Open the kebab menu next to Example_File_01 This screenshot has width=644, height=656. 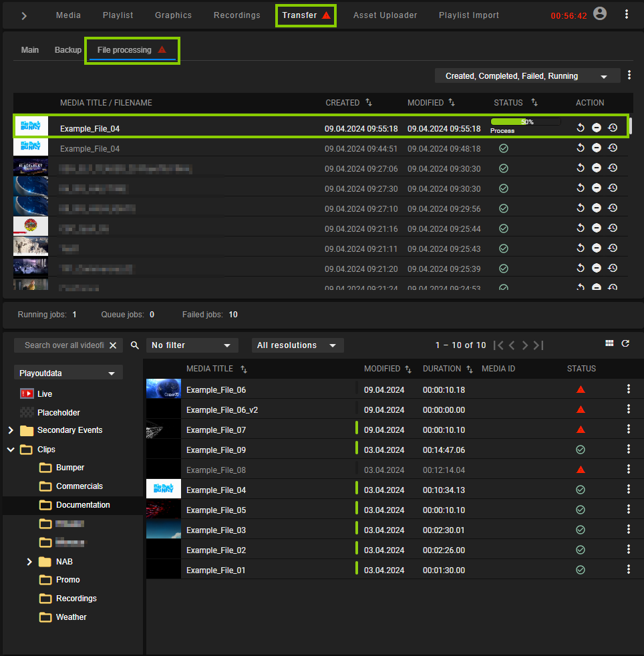(628, 569)
